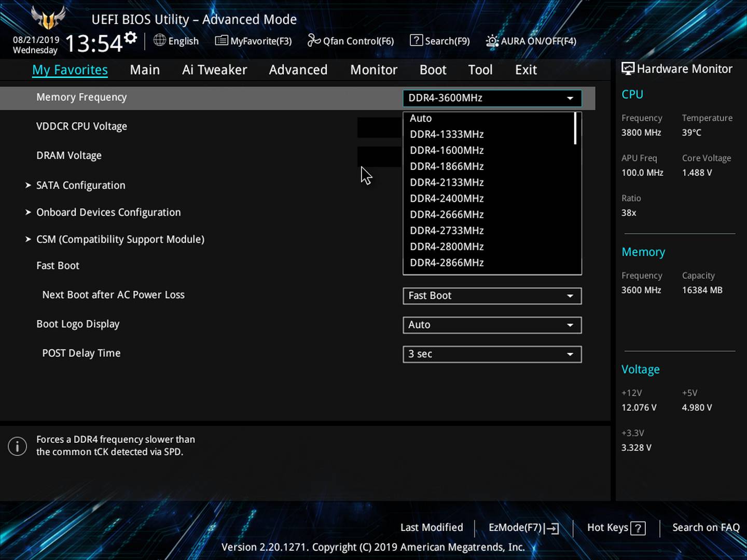Click the info icon in help area

pos(17,446)
